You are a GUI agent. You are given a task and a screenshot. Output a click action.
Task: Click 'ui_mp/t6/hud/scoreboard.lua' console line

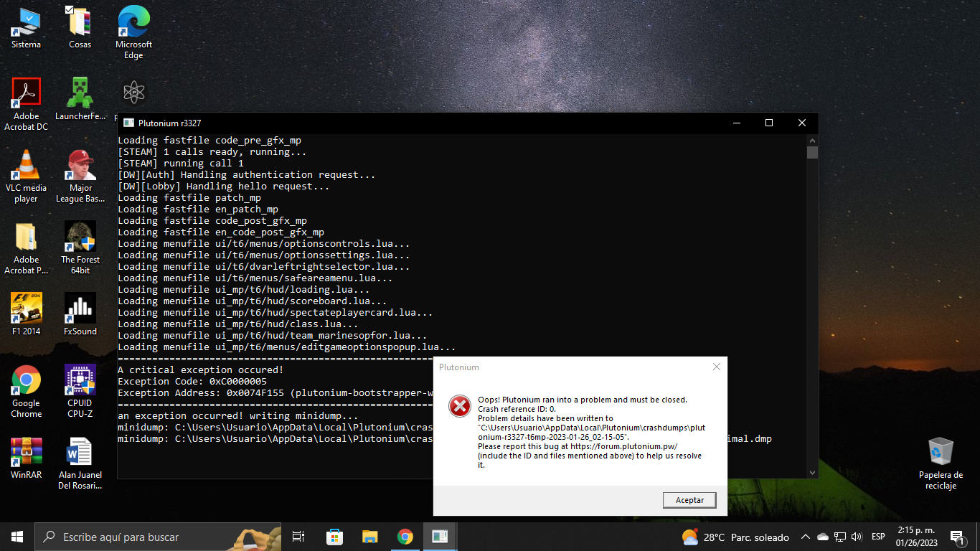pyautogui.click(x=253, y=301)
